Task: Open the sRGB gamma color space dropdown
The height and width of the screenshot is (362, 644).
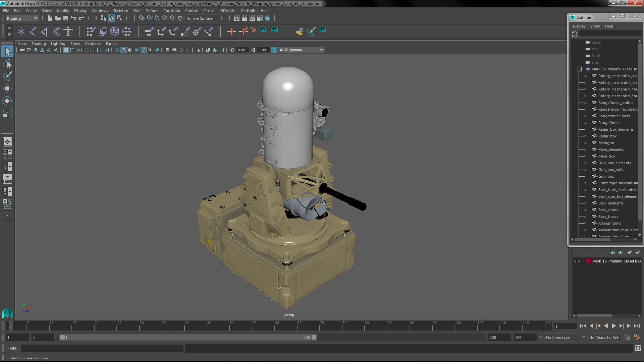Action: point(301,50)
